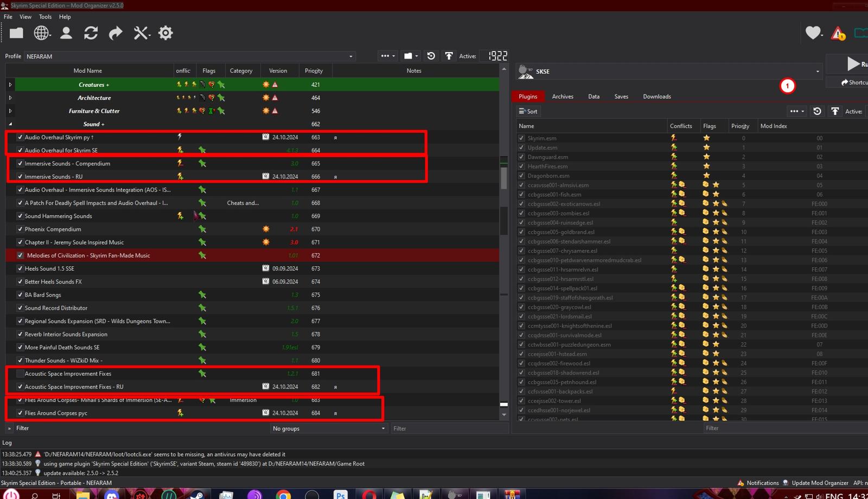Image resolution: width=868 pixels, height=499 pixels.
Task: Toggle Immersive Sounds - Compendium checkbox
Action: pos(20,163)
